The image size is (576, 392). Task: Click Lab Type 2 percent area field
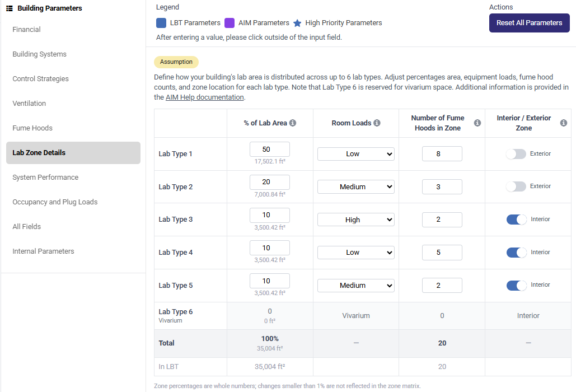(270, 182)
